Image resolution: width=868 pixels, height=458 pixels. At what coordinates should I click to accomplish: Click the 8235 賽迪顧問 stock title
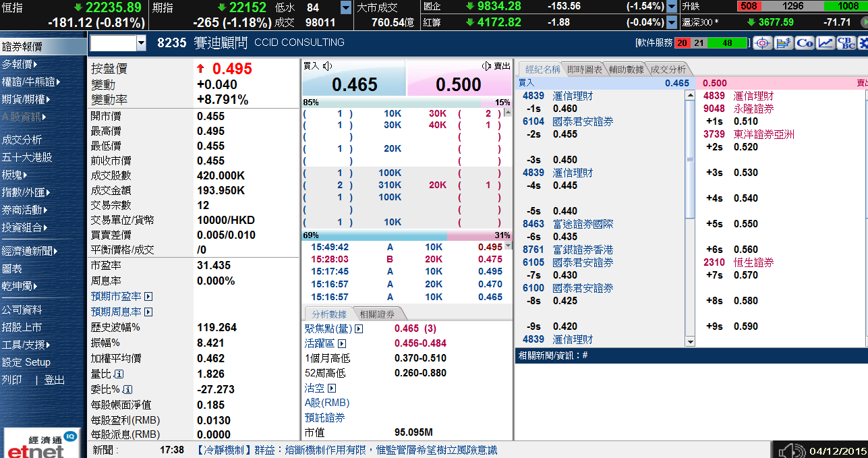point(202,42)
